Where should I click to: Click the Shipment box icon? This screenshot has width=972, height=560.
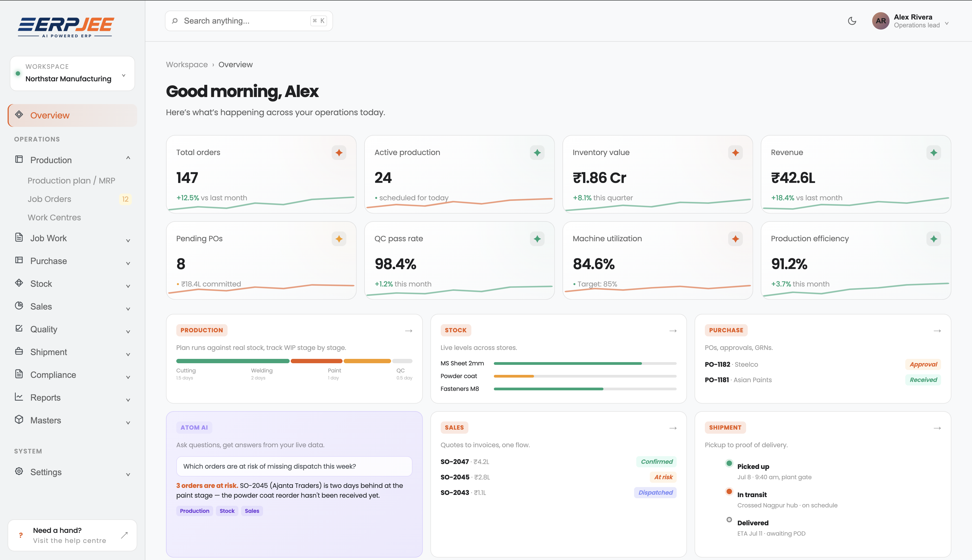click(x=19, y=351)
